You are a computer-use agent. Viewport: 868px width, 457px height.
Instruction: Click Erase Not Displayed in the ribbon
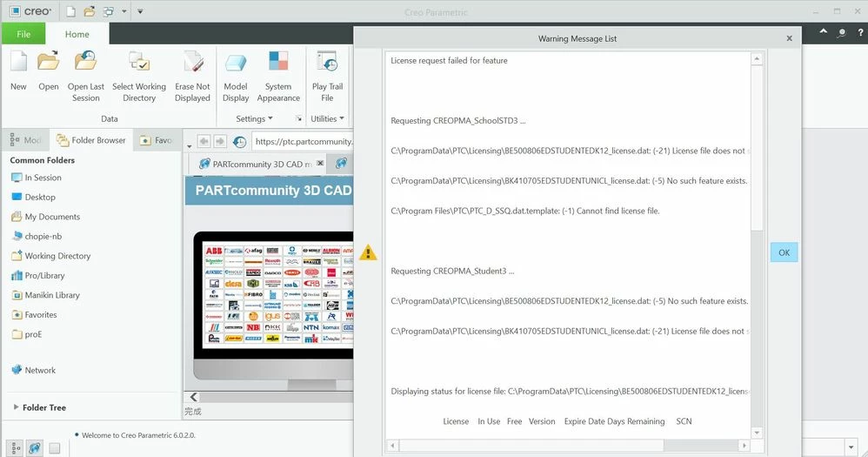click(192, 77)
